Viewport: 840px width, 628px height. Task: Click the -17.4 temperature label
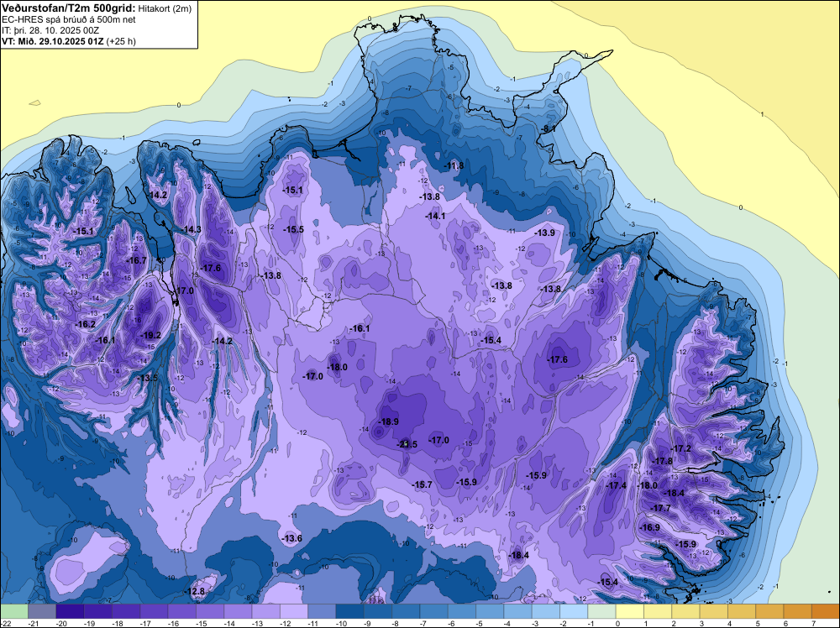pos(616,485)
